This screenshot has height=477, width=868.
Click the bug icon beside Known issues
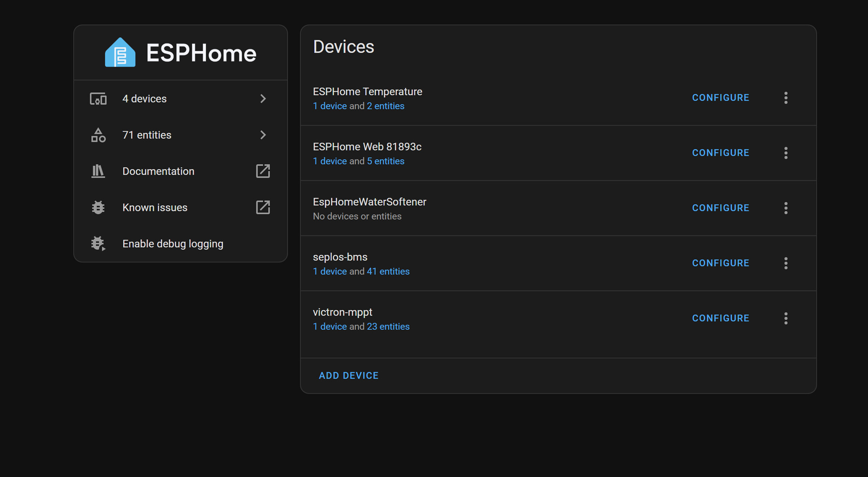99,207
